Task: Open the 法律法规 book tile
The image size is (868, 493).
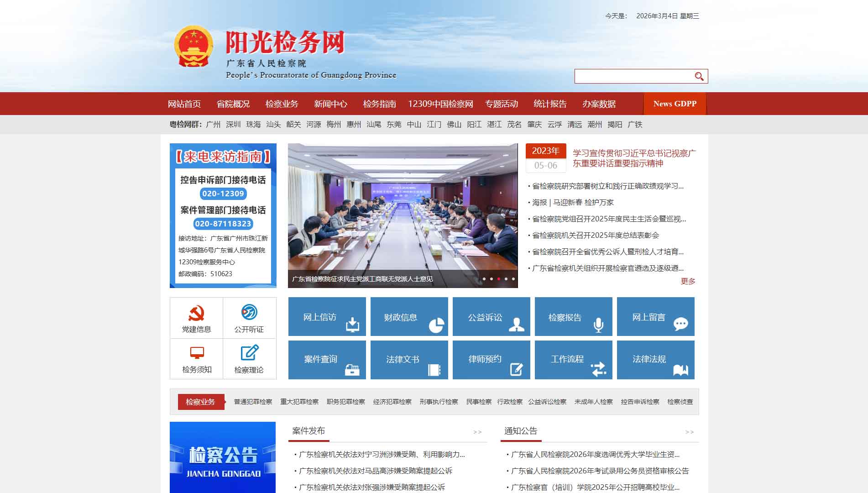Action: click(656, 360)
